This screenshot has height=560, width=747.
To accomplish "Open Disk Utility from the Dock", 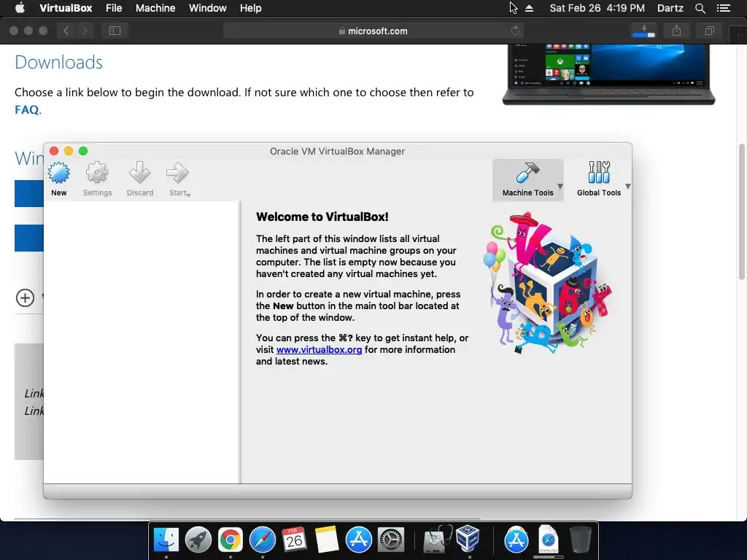I will (x=438, y=540).
